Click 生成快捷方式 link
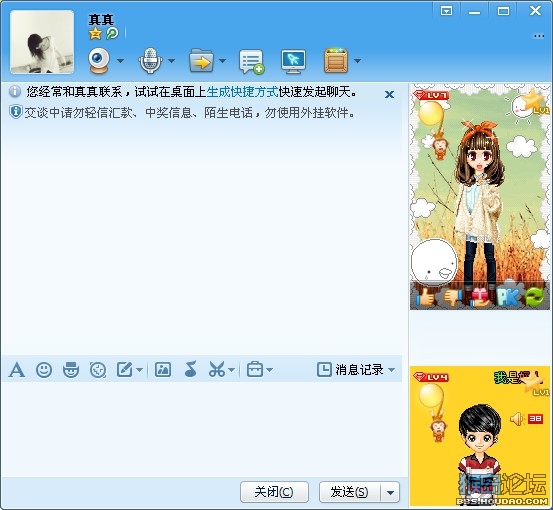The image size is (553, 510). tap(242, 92)
